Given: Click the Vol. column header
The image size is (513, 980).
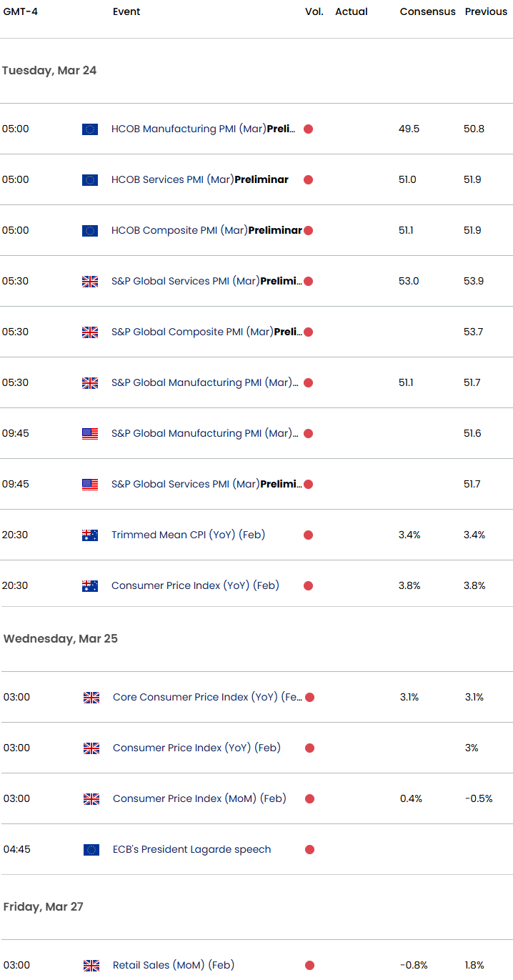Looking at the screenshot, I should click(314, 11).
